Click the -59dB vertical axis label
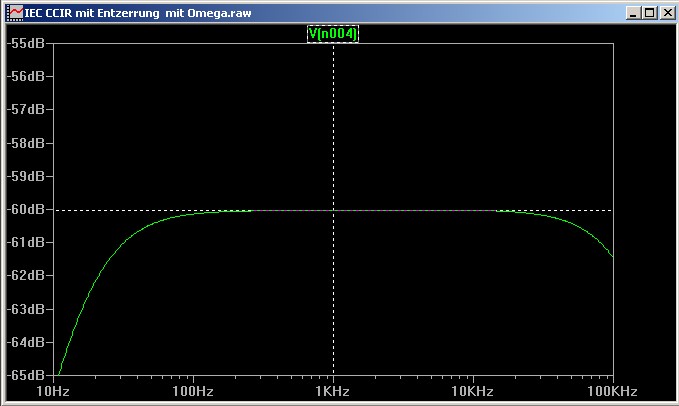The width and height of the screenshot is (679, 406). point(26,176)
